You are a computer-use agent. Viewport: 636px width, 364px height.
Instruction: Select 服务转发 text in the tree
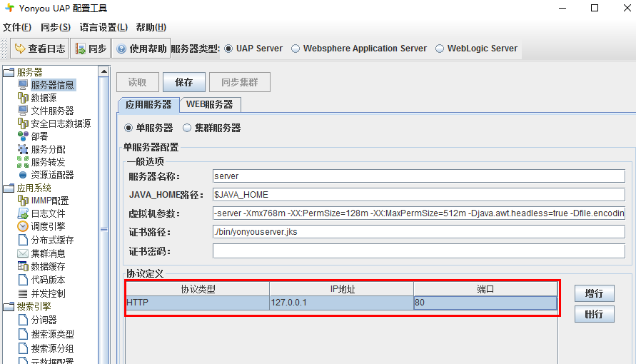click(49, 162)
